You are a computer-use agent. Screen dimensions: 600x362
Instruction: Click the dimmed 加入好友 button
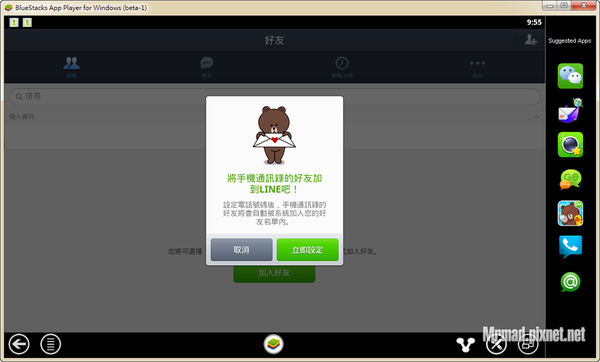click(x=274, y=273)
